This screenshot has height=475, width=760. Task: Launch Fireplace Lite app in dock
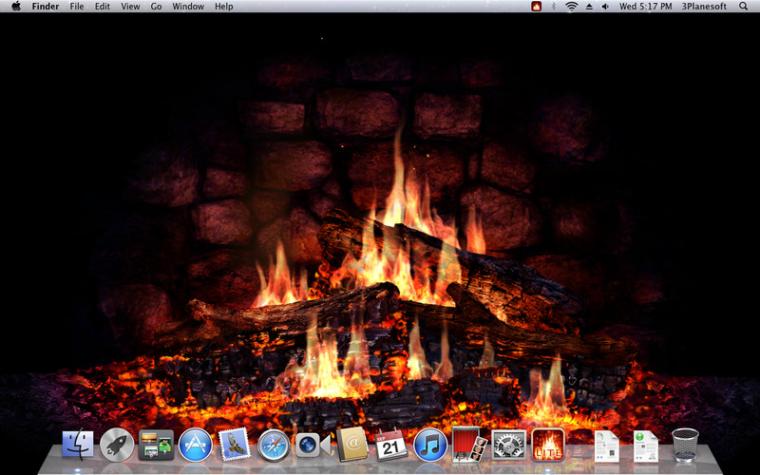(x=548, y=444)
